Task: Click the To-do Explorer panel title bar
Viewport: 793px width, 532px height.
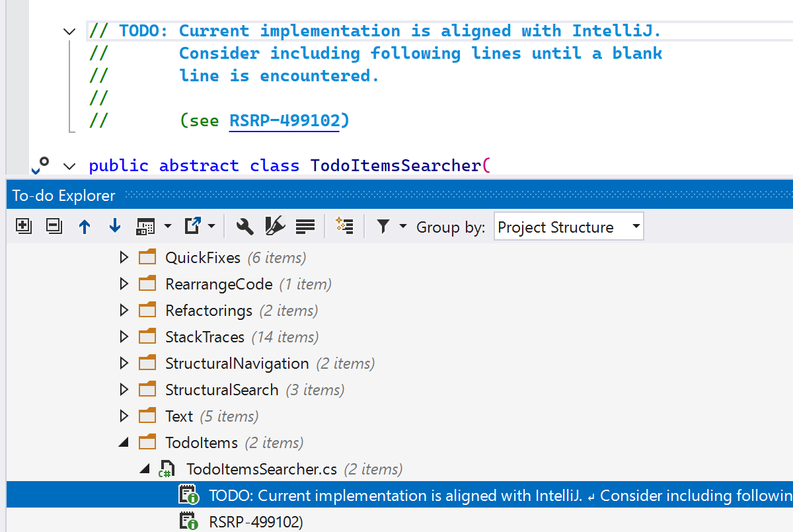Action: [64, 196]
